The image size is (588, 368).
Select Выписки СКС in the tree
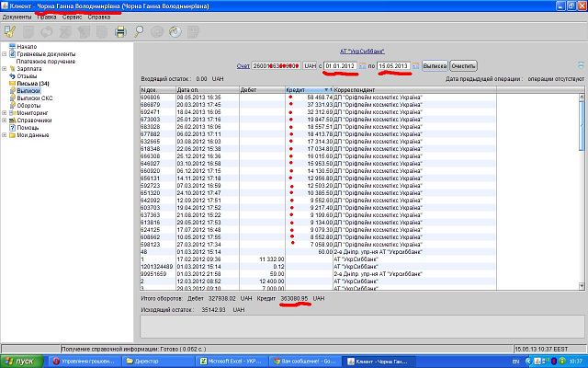coord(37,98)
